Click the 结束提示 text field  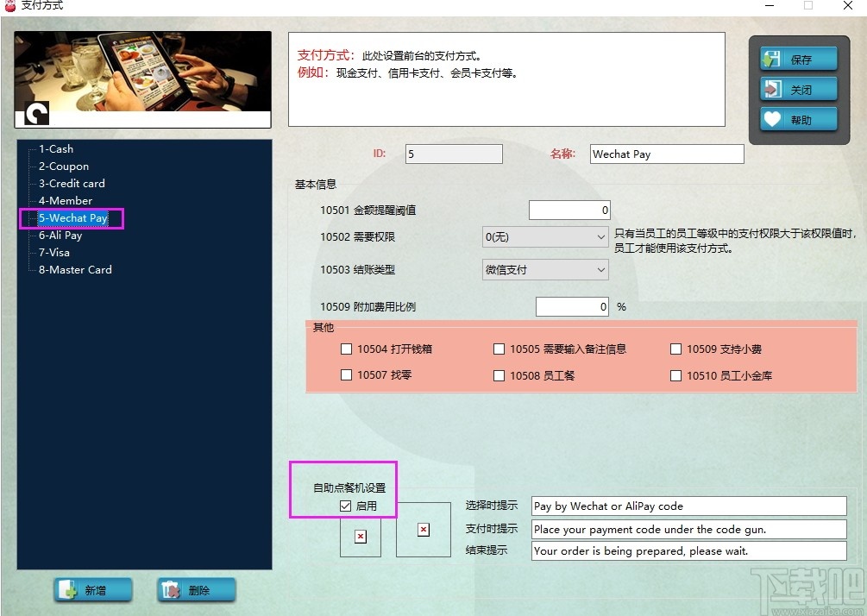click(x=688, y=550)
